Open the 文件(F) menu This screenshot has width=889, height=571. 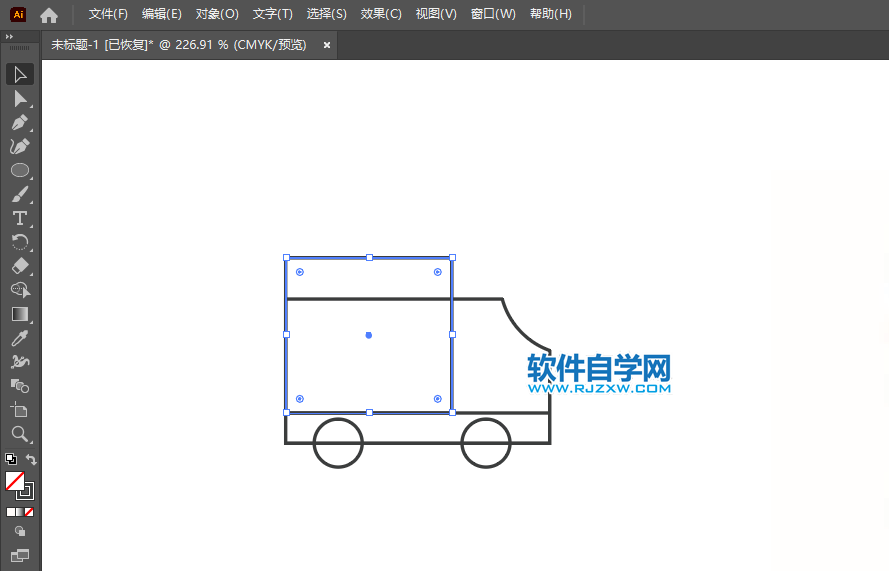108,14
